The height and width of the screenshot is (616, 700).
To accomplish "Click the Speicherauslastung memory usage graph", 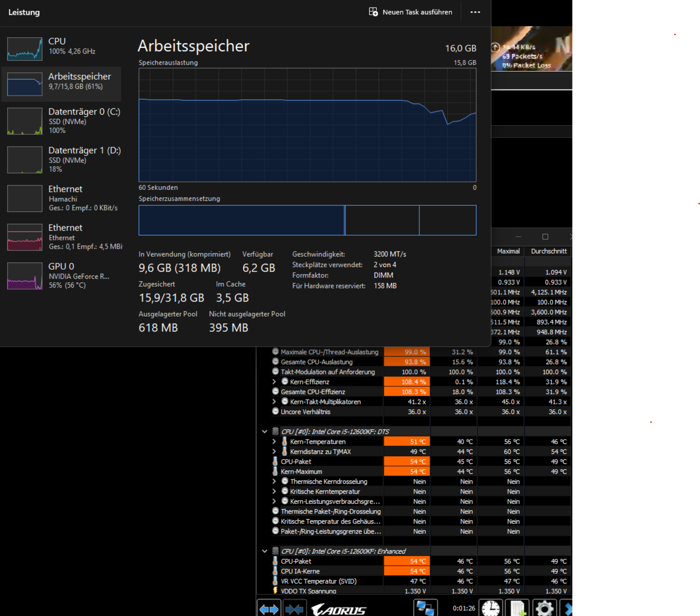I will click(307, 125).
